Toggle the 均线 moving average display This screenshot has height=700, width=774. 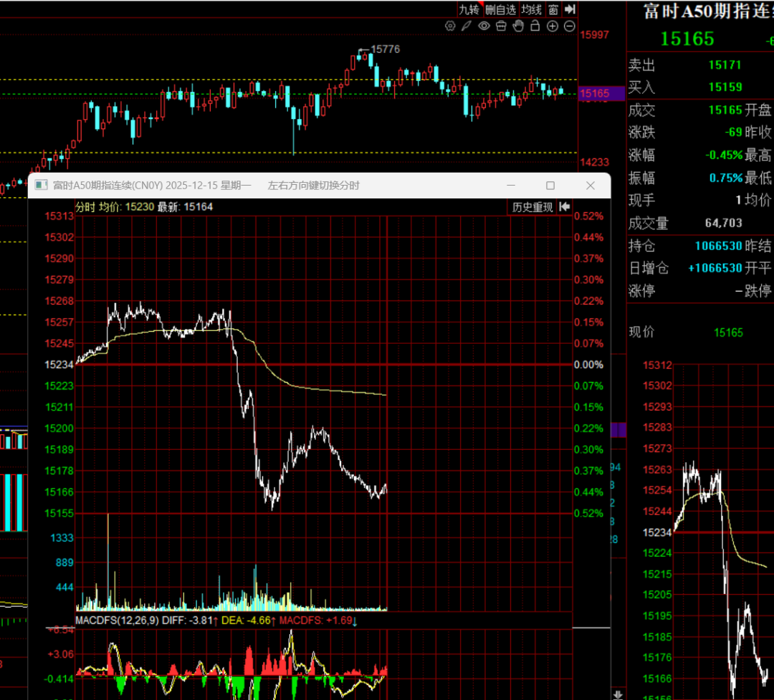[531, 9]
